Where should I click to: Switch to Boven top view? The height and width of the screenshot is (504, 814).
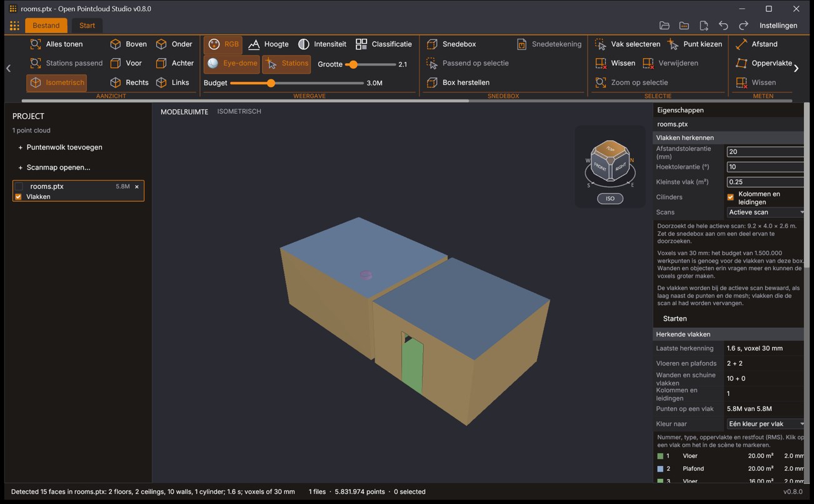128,44
